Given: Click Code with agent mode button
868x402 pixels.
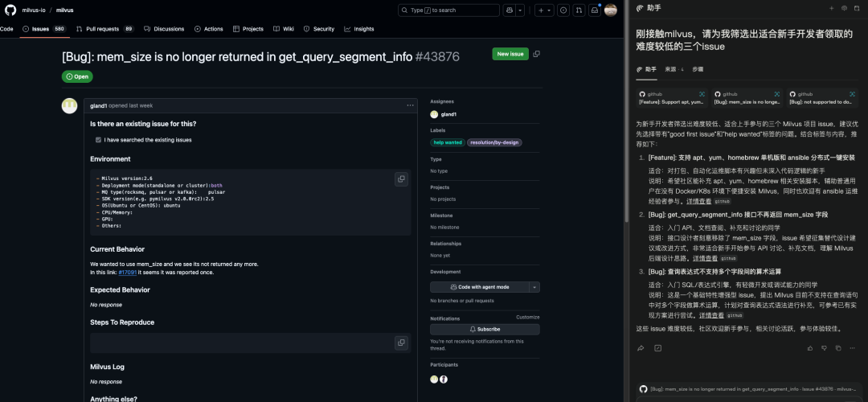Looking at the screenshot, I should (x=479, y=287).
